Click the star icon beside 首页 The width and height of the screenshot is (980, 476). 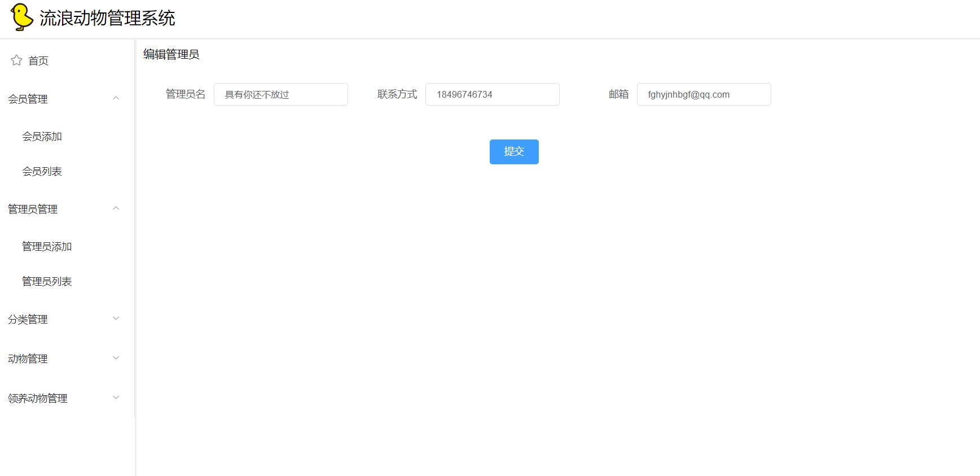pyautogui.click(x=16, y=60)
